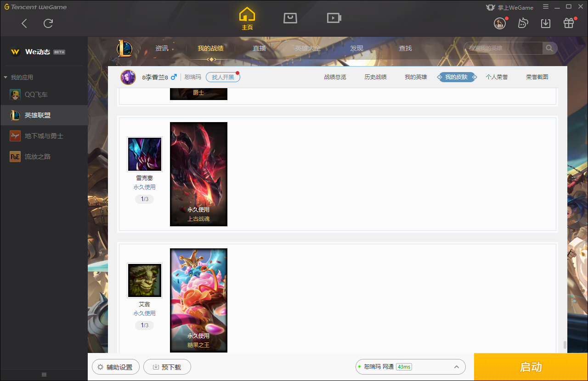
Task: Click 永久使用 under 雷克塞
Action: coord(144,187)
